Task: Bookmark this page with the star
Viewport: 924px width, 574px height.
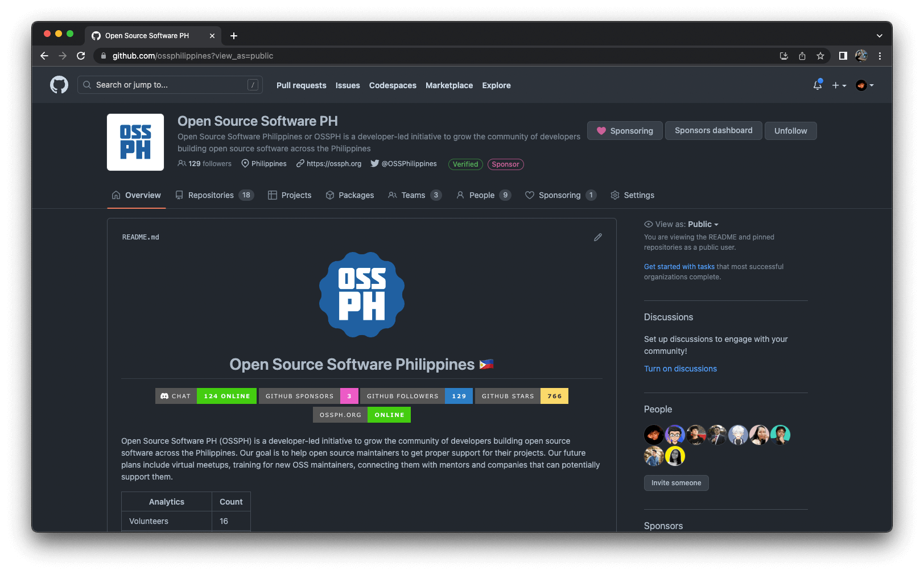Action: tap(820, 56)
